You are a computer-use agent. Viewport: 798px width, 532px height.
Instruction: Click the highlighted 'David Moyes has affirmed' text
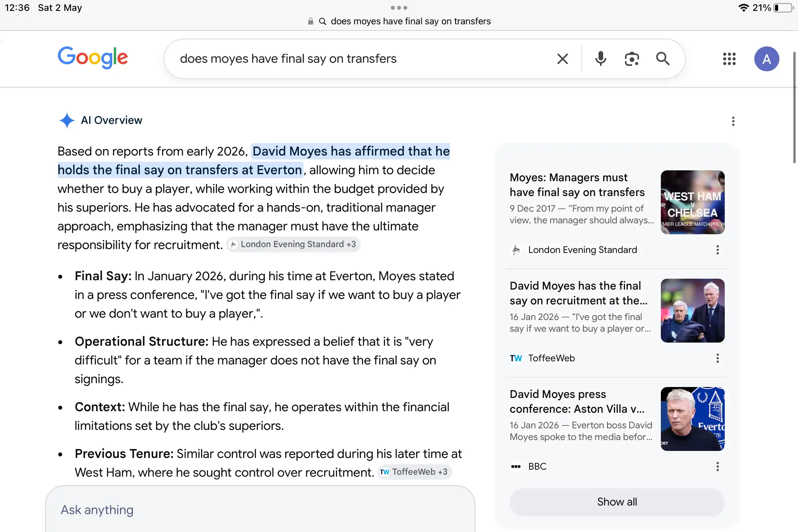tap(254, 161)
